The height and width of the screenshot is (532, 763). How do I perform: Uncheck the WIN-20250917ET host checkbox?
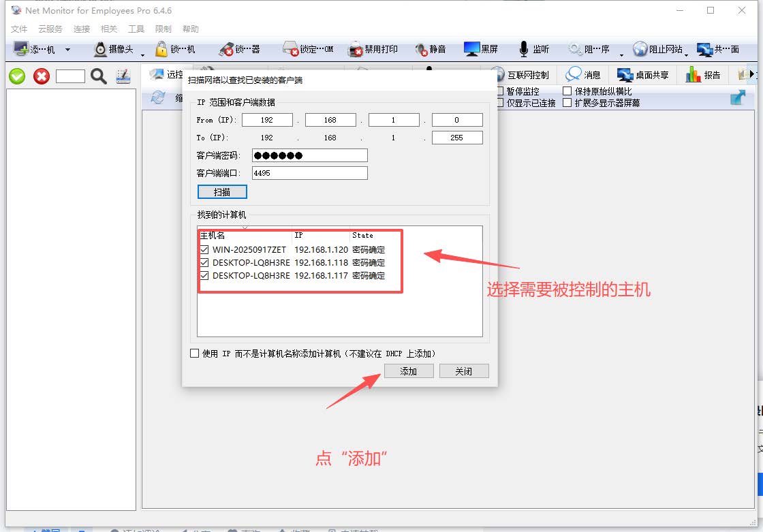pos(204,249)
